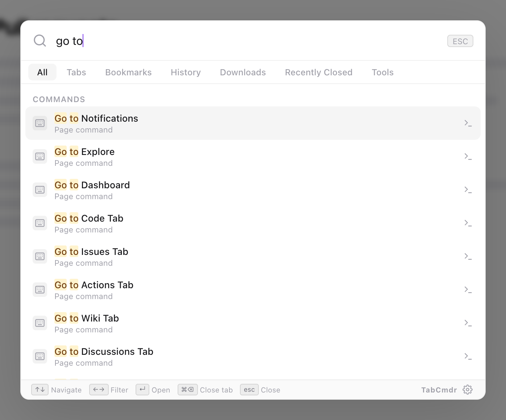Click terminal prompt icon on Actions Tab row
Screen dimensions: 506x420
pos(468,290)
